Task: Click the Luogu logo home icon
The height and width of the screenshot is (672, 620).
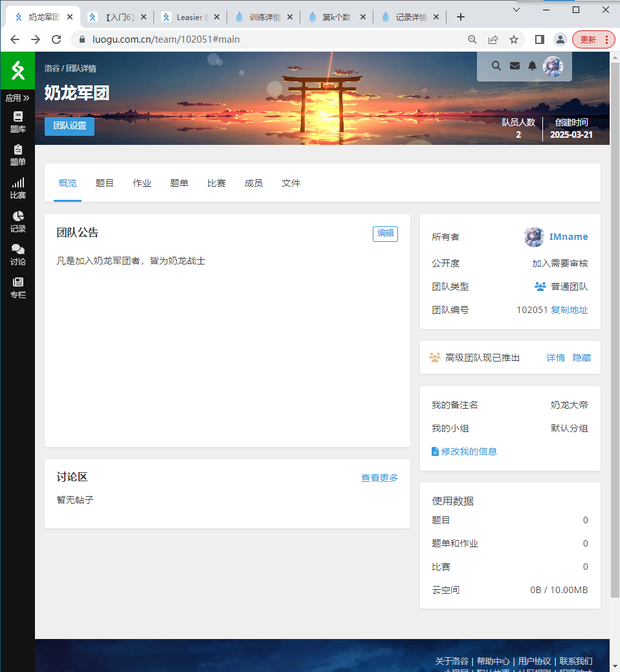Action: (x=17, y=70)
